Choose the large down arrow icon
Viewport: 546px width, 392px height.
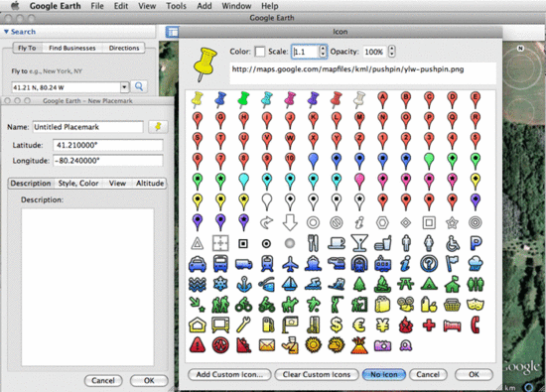click(290, 223)
